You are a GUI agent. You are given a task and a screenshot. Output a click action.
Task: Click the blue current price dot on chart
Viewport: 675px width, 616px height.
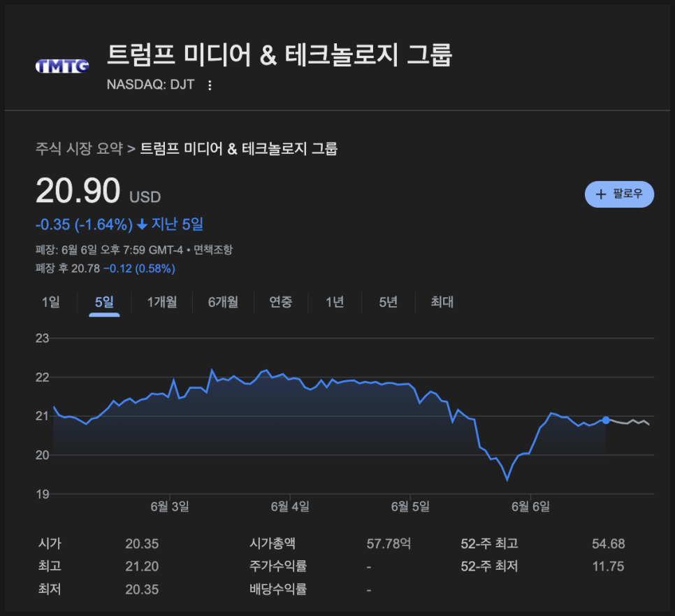(606, 420)
